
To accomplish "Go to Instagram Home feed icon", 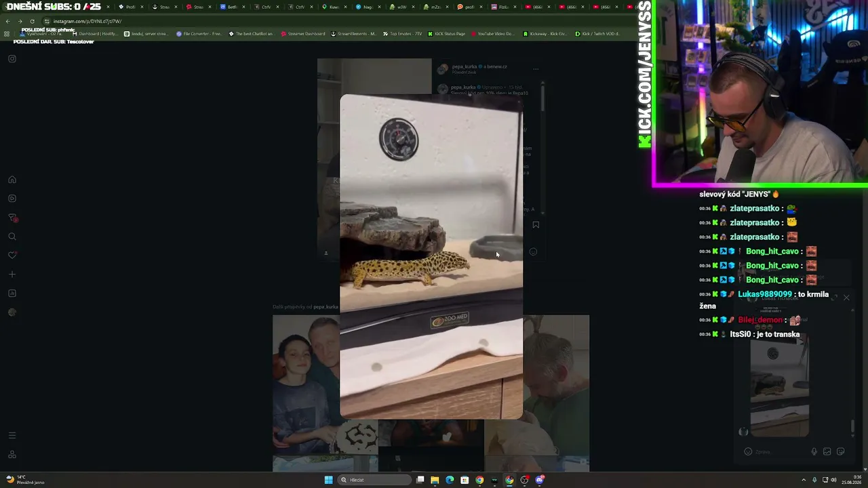I will 12,180.
